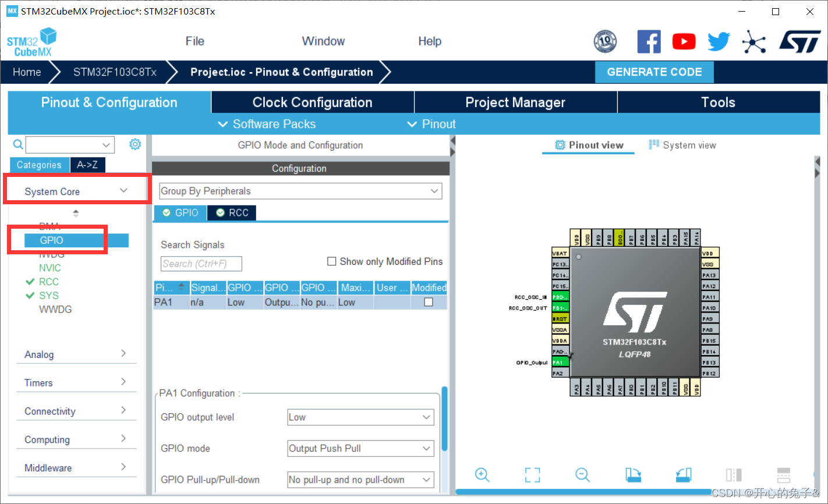
Task: Zoom out of the pinout view
Action: tap(582, 475)
